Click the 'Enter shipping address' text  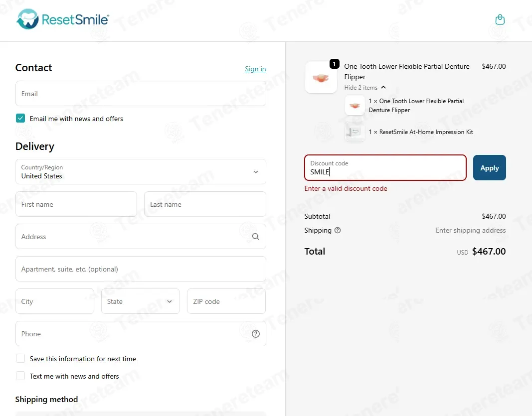click(471, 230)
